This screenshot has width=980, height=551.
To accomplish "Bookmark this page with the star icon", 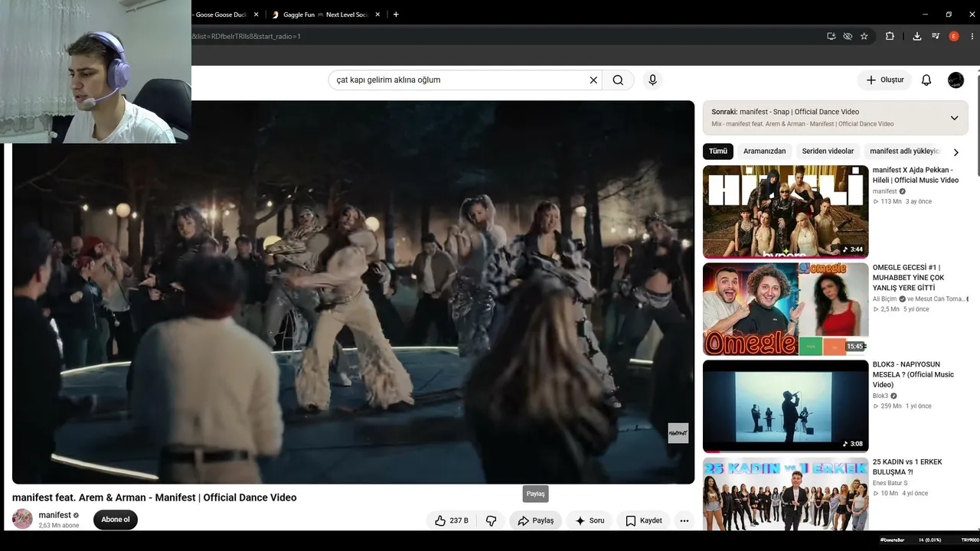I will point(864,36).
